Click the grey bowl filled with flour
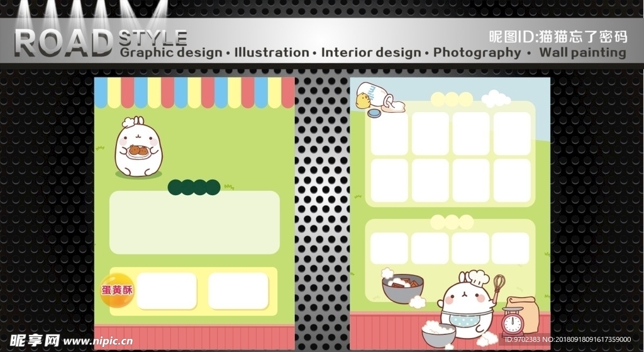The width and height of the screenshot is (644, 352). 438,334
